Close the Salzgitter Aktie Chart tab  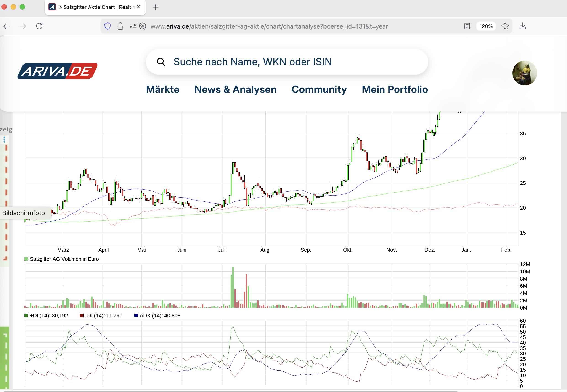(x=139, y=7)
